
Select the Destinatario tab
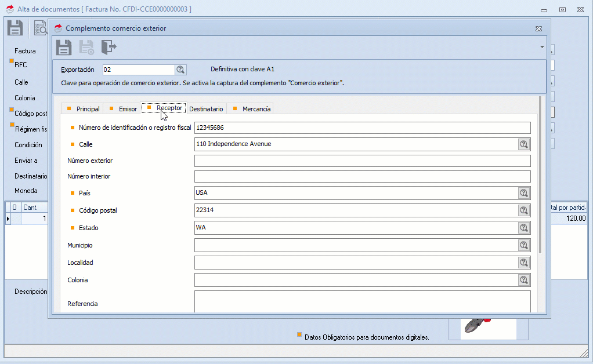click(x=206, y=109)
